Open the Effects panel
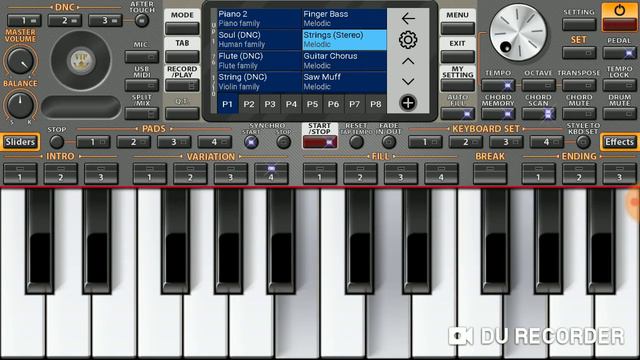The width and height of the screenshot is (640, 360). [620, 142]
